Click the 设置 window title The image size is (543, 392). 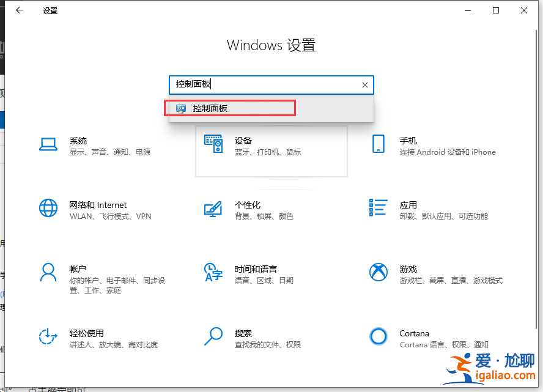coord(49,10)
